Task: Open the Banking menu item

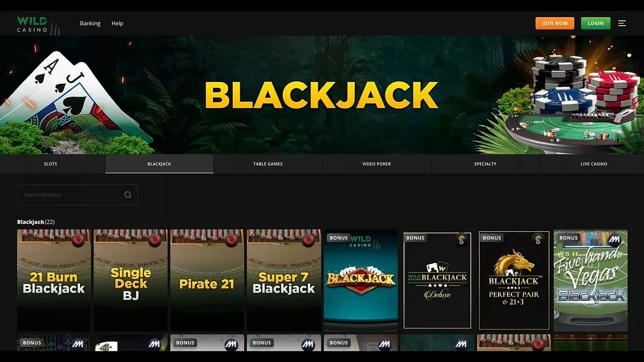Action: (90, 23)
